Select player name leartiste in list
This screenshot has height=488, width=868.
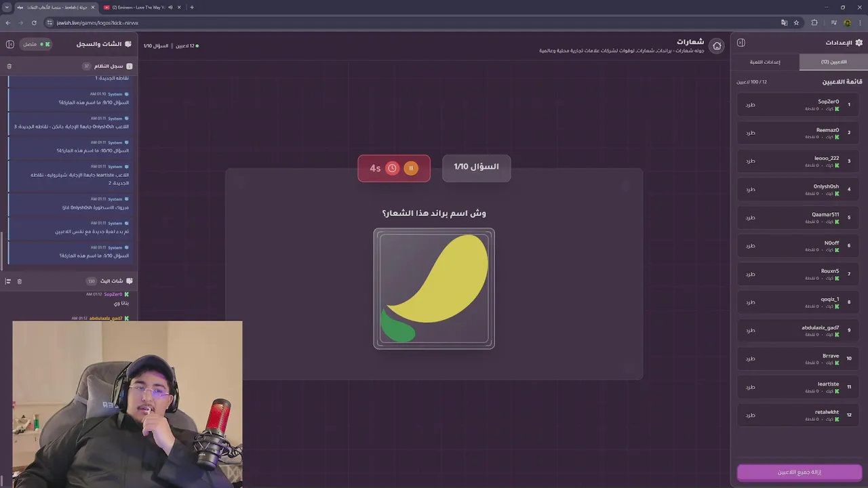pyautogui.click(x=828, y=384)
